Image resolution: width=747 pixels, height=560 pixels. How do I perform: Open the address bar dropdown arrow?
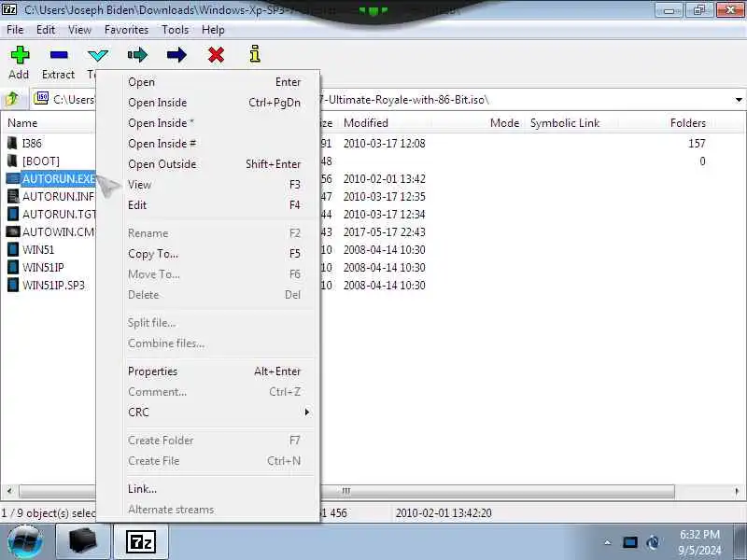[x=739, y=100]
